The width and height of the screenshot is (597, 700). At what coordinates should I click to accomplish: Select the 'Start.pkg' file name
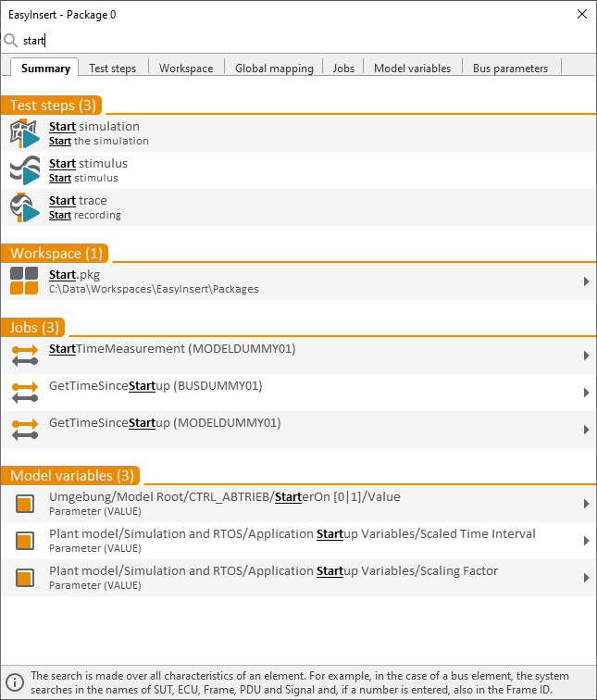tap(74, 275)
